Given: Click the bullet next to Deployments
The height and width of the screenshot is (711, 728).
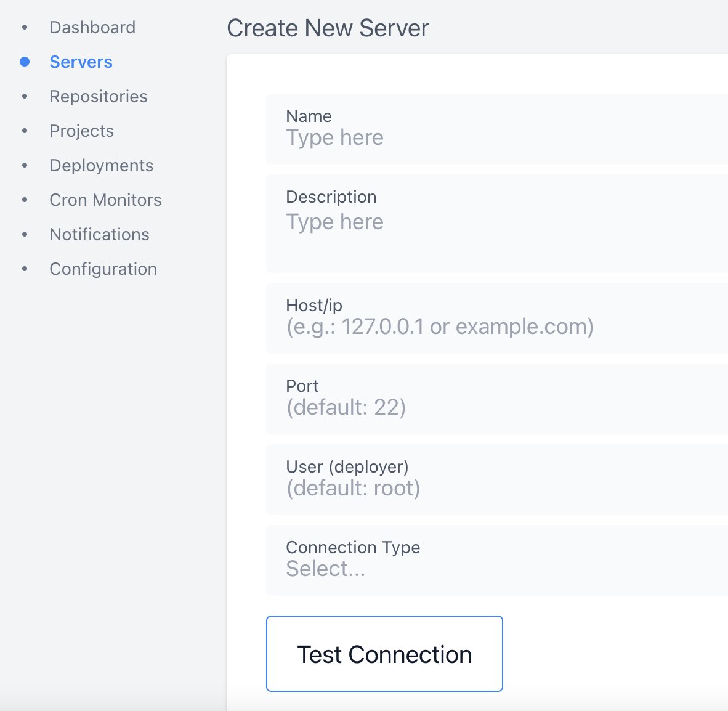Looking at the screenshot, I should (x=25, y=165).
